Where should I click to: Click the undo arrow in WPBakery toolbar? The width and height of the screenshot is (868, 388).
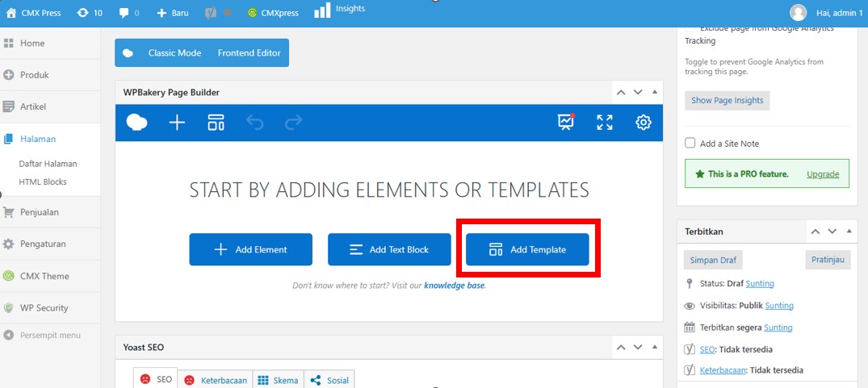[x=254, y=122]
